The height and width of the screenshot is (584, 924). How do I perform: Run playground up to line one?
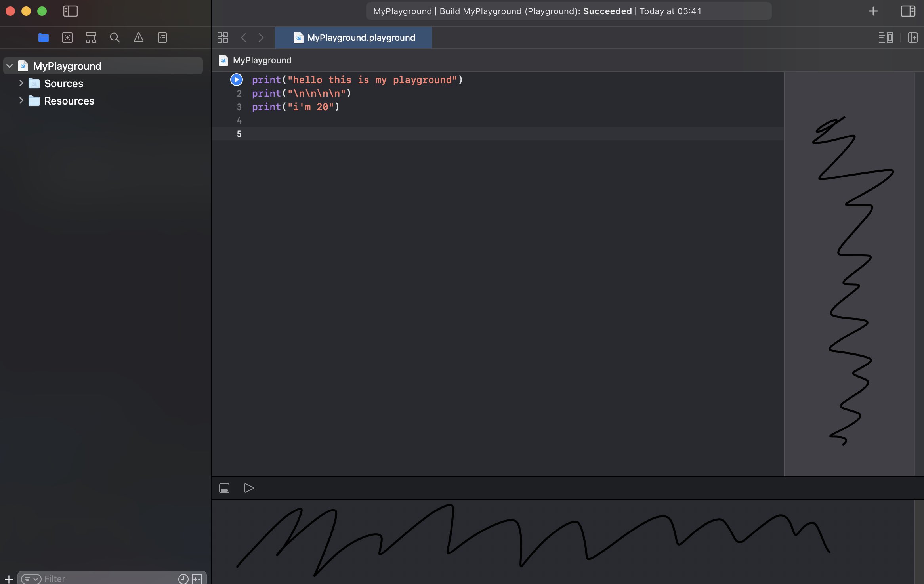pyautogui.click(x=237, y=80)
